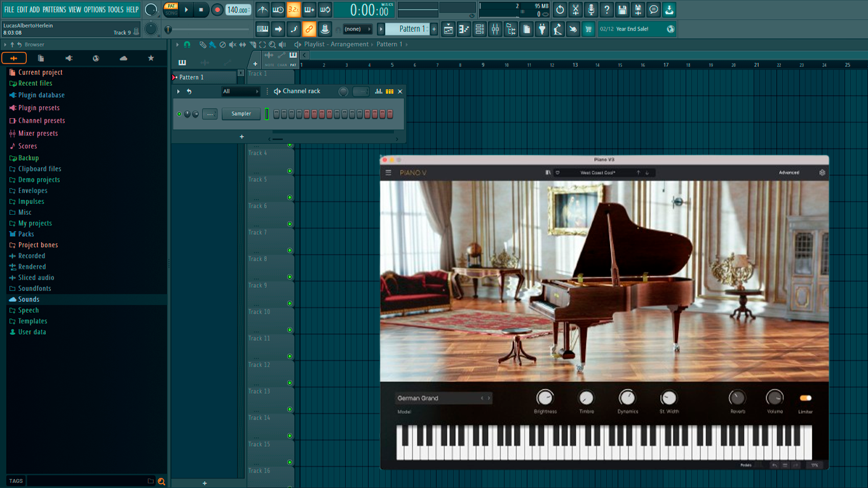This screenshot has width=868, height=488.
Task: Open the Piano roll view icon
Action: coord(464,29)
